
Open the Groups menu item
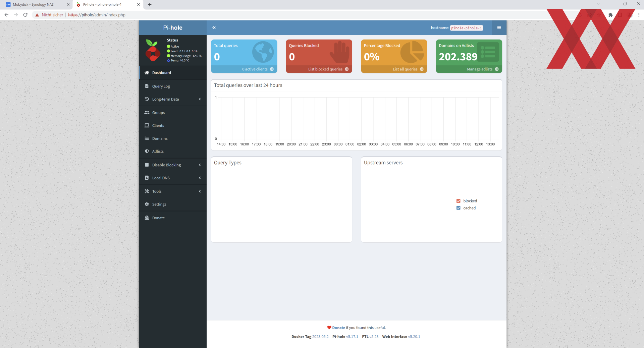point(173,113)
